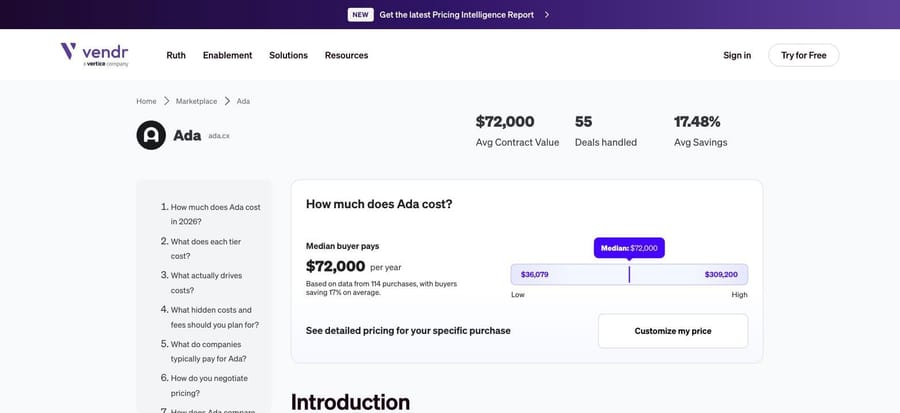Jump to 'What does each tier cost?'
Viewport: 900px width, 413px height.
tap(205, 248)
